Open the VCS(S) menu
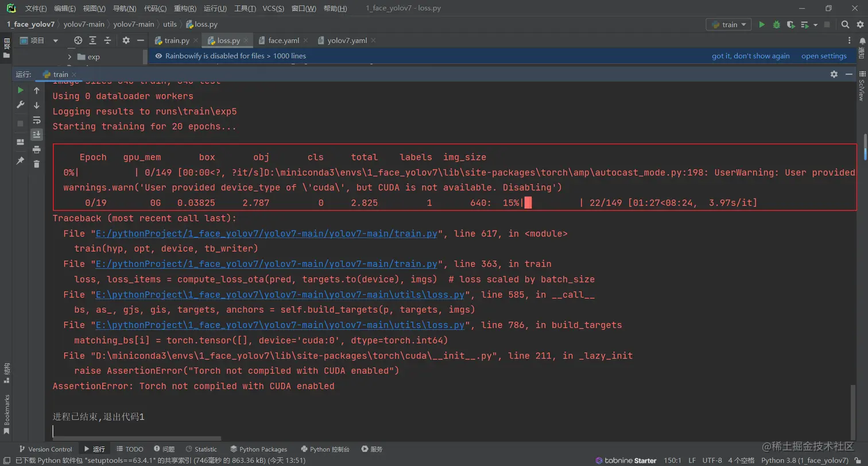The height and width of the screenshot is (466, 868). coord(273,9)
